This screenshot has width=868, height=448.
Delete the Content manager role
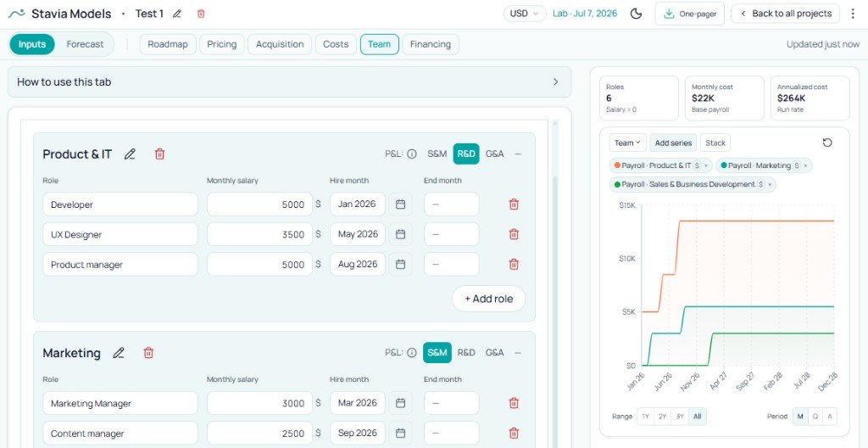[514, 433]
